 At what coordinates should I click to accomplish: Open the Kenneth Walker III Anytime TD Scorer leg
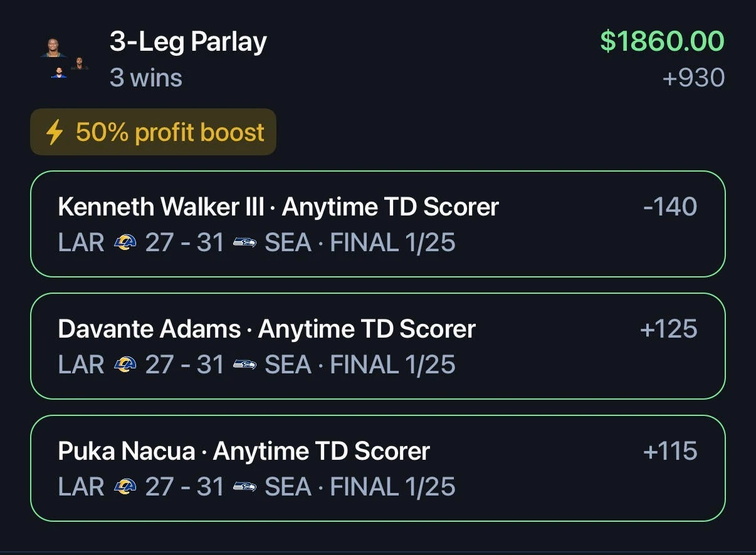(x=377, y=224)
